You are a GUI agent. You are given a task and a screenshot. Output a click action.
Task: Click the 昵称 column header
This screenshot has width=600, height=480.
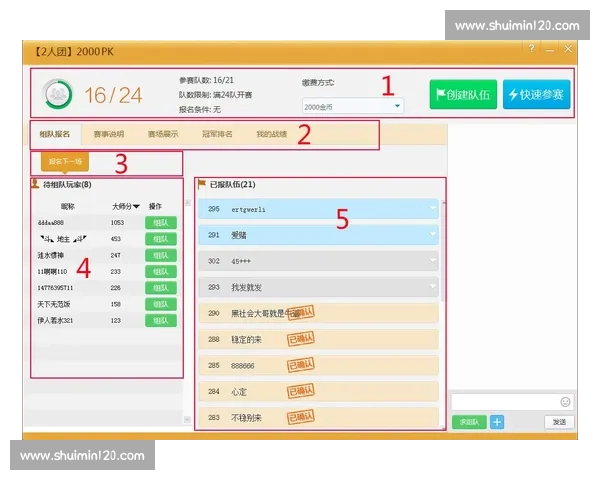pyautogui.click(x=68, y=206)
